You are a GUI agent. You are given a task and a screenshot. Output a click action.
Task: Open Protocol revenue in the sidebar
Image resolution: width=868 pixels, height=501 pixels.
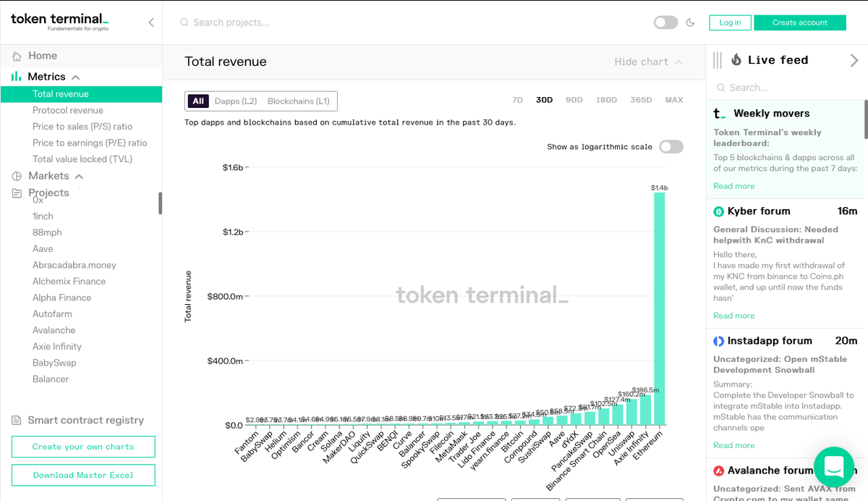pos(68,111)
